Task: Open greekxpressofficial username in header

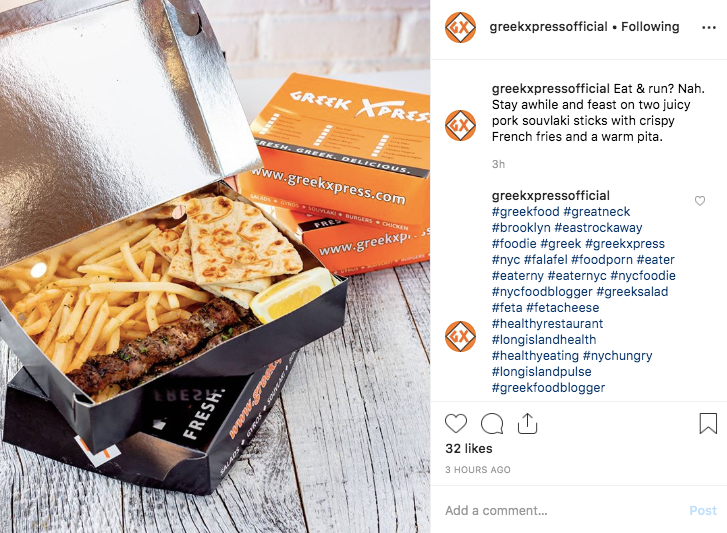Action: point(548,27)
